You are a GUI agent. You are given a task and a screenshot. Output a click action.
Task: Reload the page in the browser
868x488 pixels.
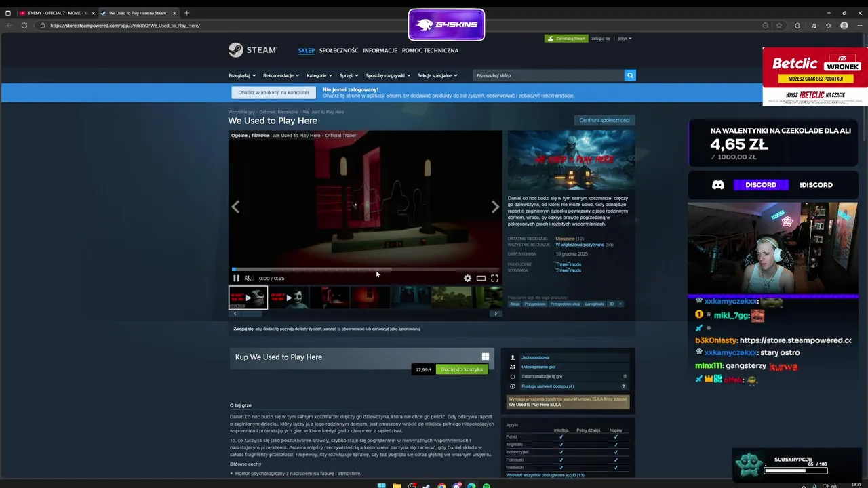(x=24, y=26)
